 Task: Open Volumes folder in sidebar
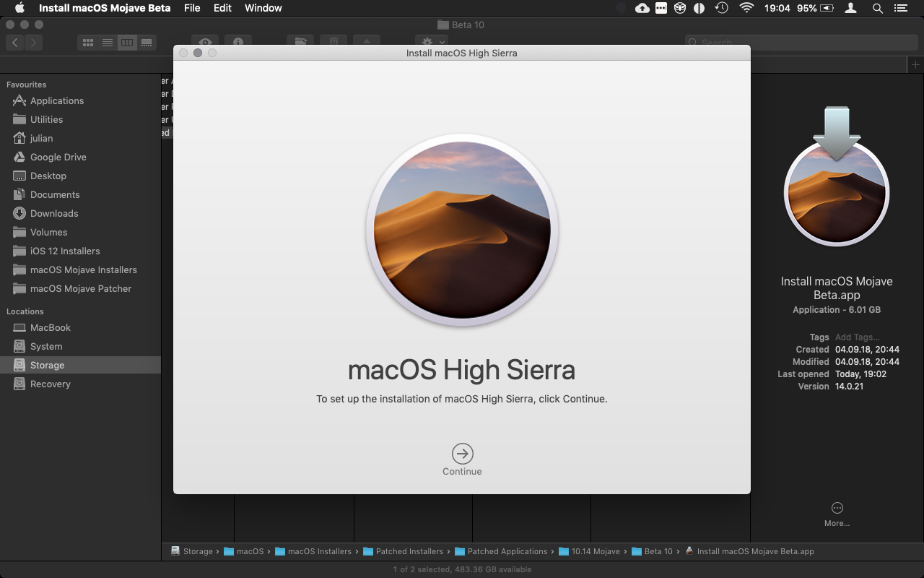click(48, 232)
